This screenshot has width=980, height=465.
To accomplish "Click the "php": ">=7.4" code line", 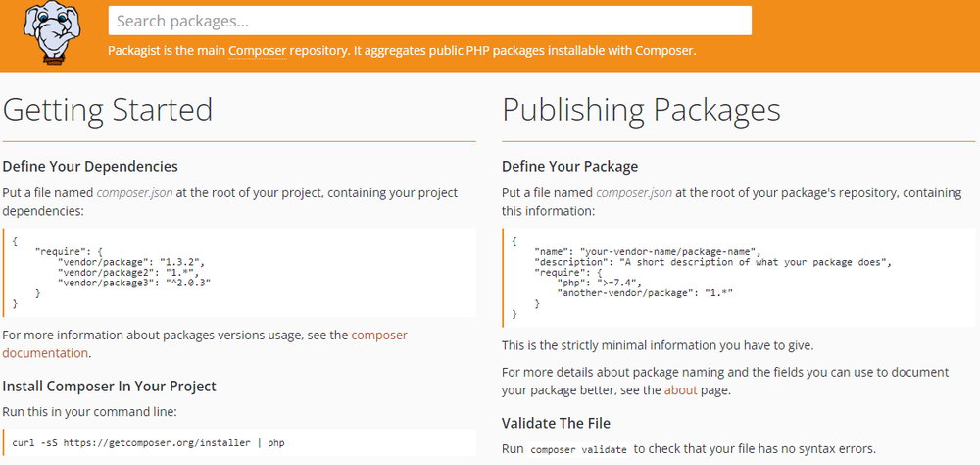I will tap(600, 283).
